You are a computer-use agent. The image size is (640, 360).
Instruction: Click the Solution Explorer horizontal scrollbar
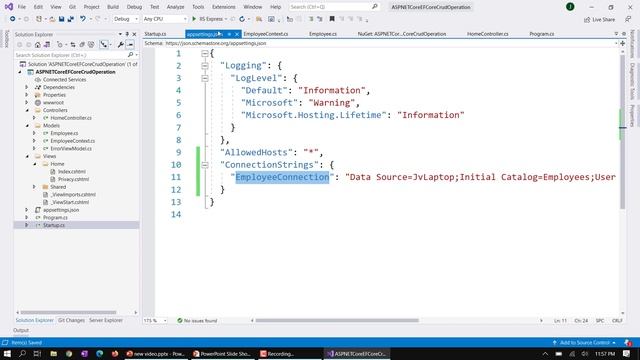coord(68,313)
